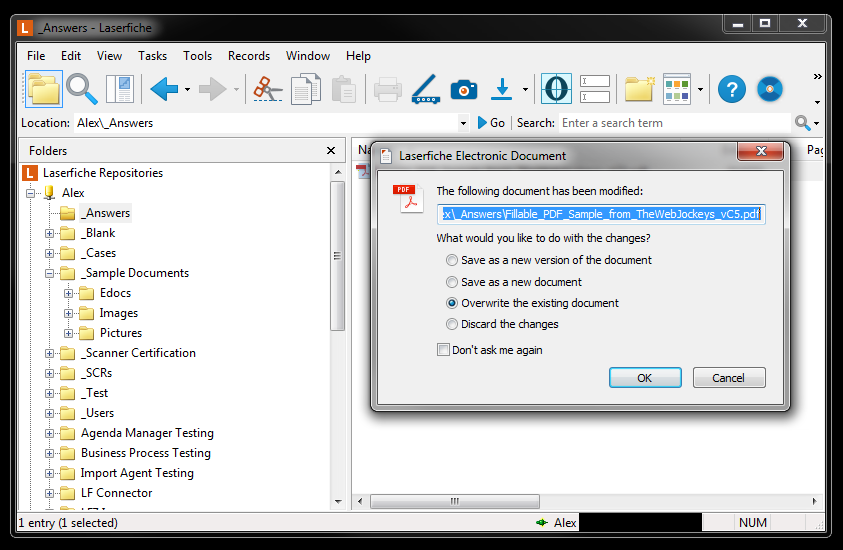Open the File menu
Screen dimensions: 843x550
[36, 56]
